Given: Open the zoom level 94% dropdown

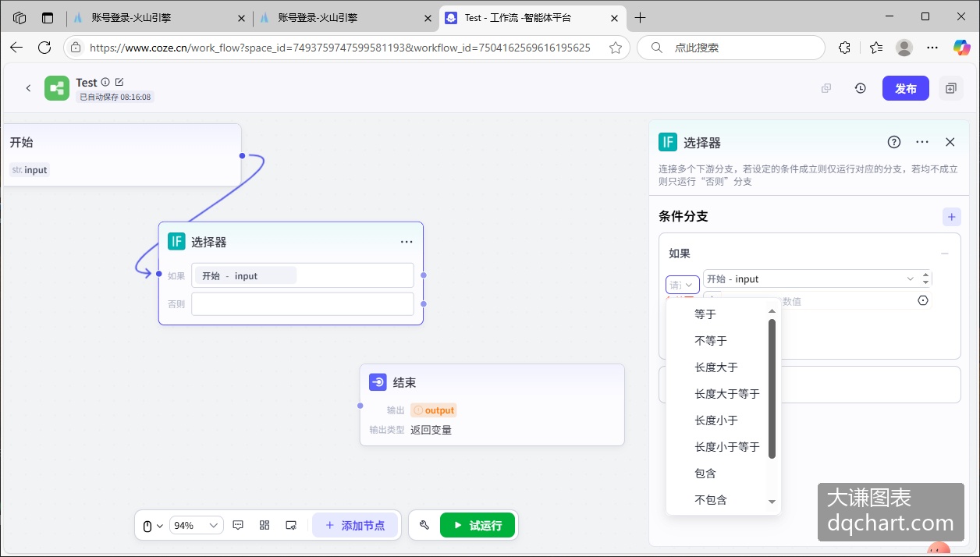Looking at the screenshot, I should point(197,526).
